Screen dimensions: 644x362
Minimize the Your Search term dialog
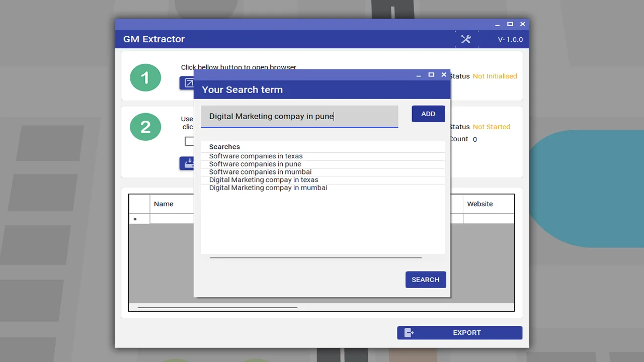[x=419, y=75]
